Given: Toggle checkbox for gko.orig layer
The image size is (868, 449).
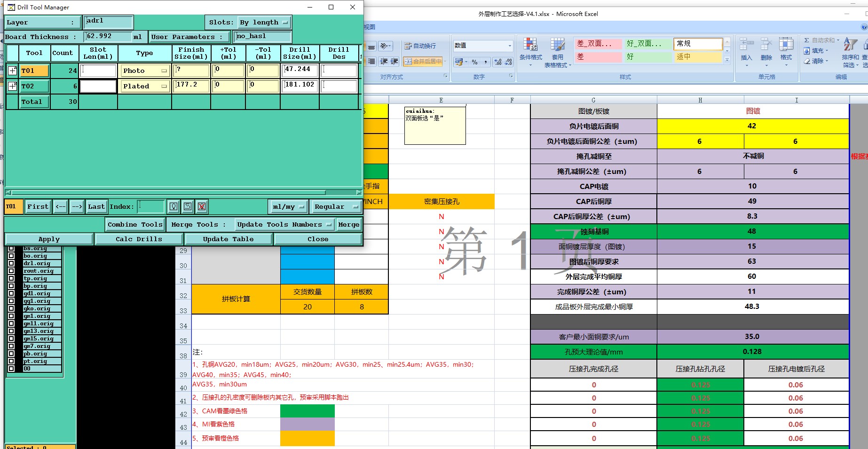Looking at the screenshot, I should (x=11, y=308).
